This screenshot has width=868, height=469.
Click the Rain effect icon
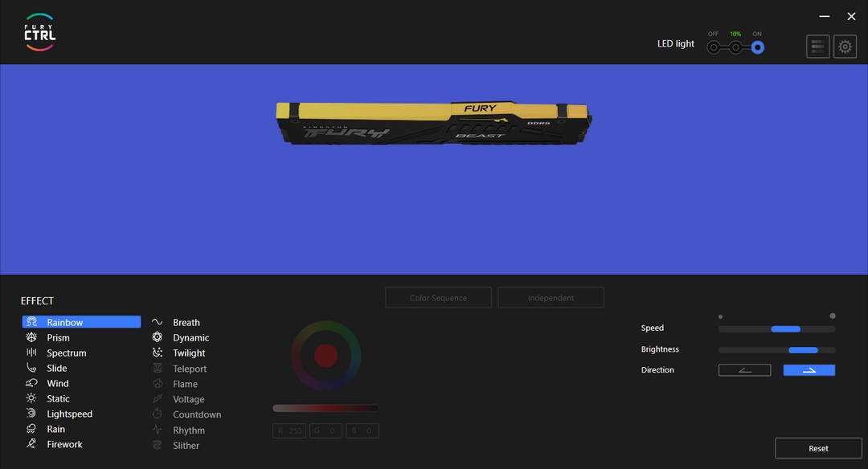click(31, 429)
